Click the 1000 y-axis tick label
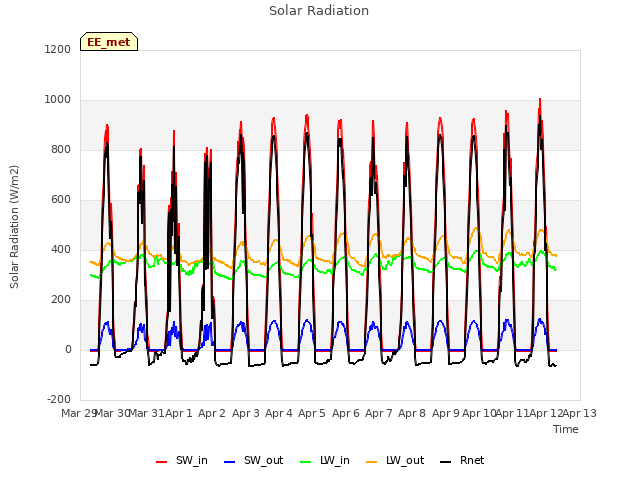640x480 pixels. (x=58, y=100)
